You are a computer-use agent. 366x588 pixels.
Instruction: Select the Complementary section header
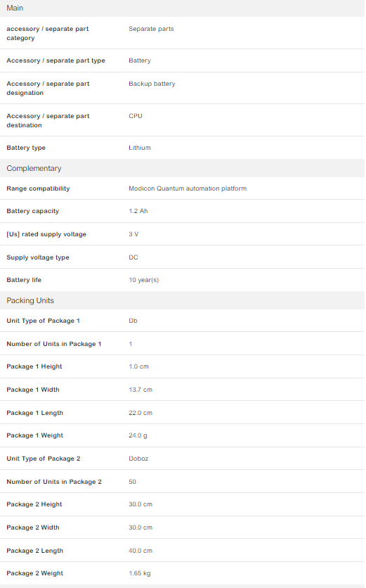point(183,168)
